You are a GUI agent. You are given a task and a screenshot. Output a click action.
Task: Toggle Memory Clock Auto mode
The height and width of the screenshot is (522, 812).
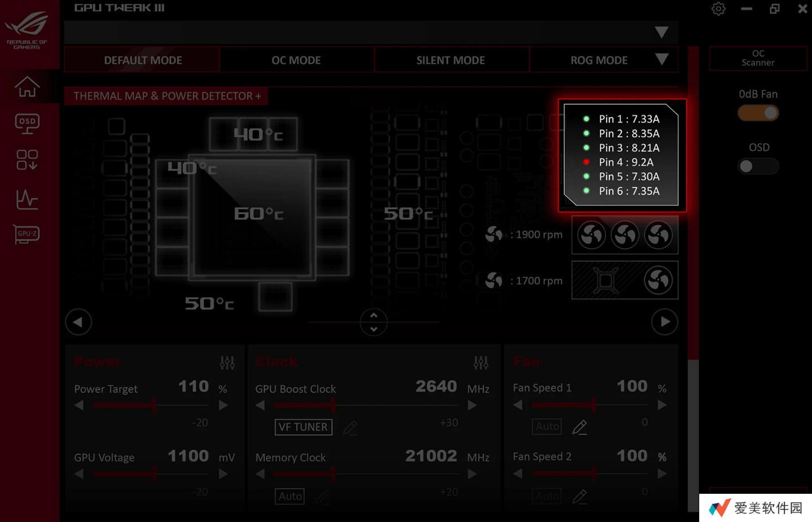coord(290,496)
